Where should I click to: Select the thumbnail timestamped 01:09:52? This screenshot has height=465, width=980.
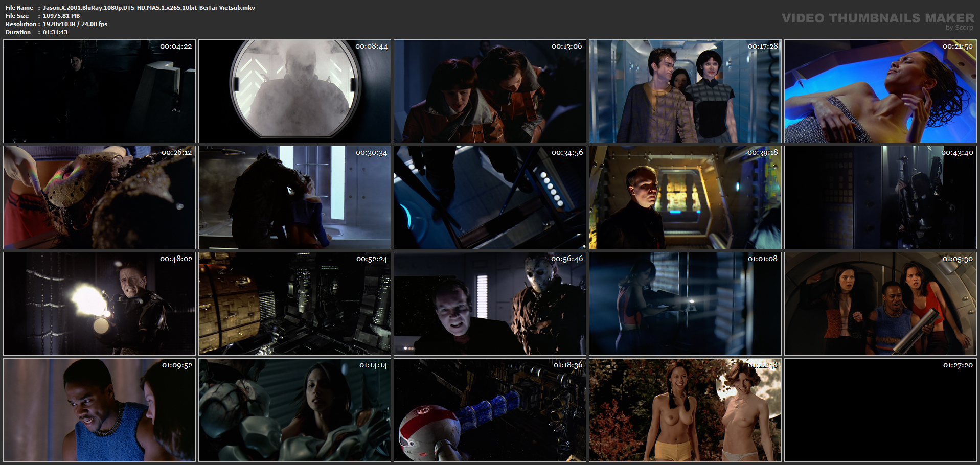pyautogui.click(x=99, y=410)
